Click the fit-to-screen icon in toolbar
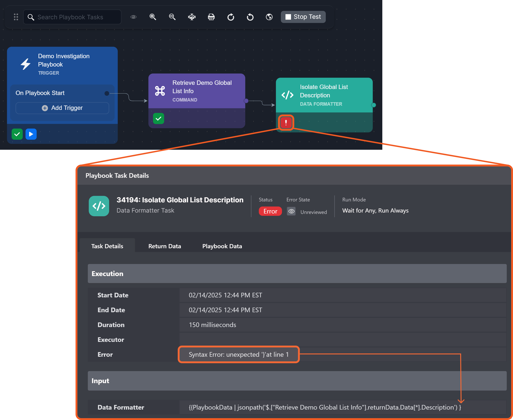Screen dimensions: 513x420 (192, 17)
